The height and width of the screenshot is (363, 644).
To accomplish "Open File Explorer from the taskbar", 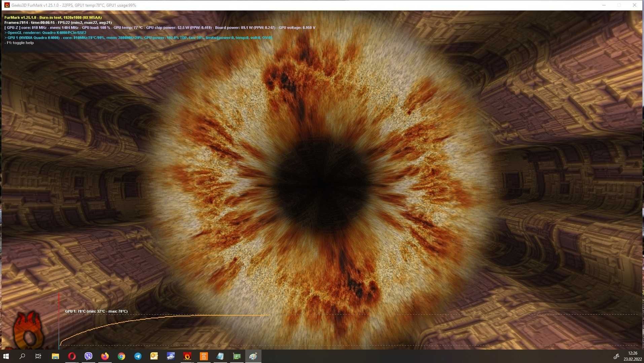I will pyautogui.click(x=55, y=356).
